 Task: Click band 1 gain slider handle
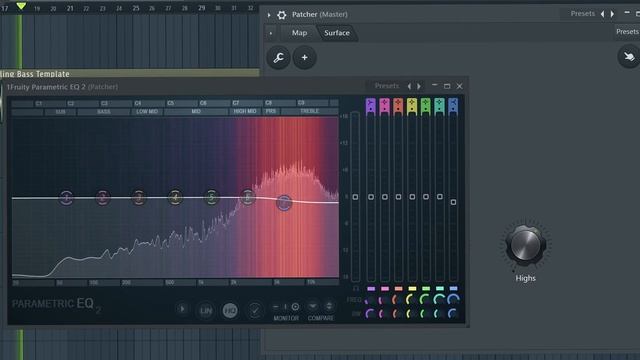point(371,197)
